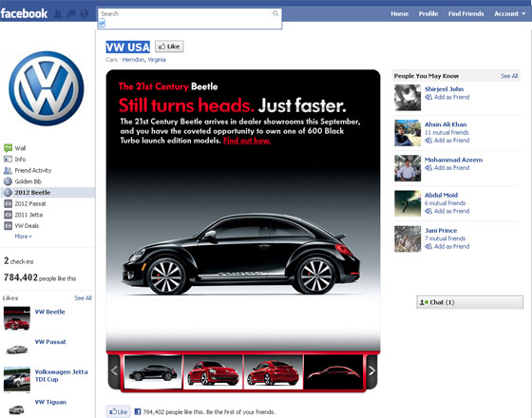Select the red Beetle front-view thumbnail
The width and height of the screenshot is (532, 418).
point(213,371)
